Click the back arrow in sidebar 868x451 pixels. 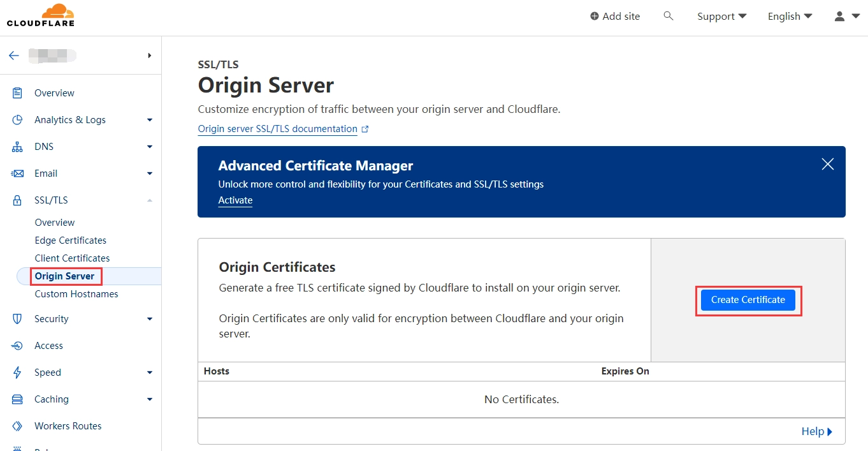coord(14,55)
